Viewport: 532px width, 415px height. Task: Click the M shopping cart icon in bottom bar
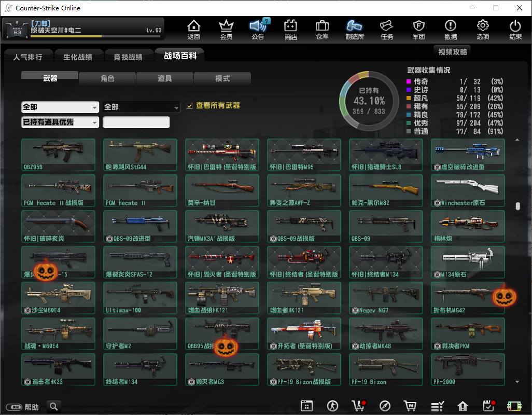coord(410,406)
